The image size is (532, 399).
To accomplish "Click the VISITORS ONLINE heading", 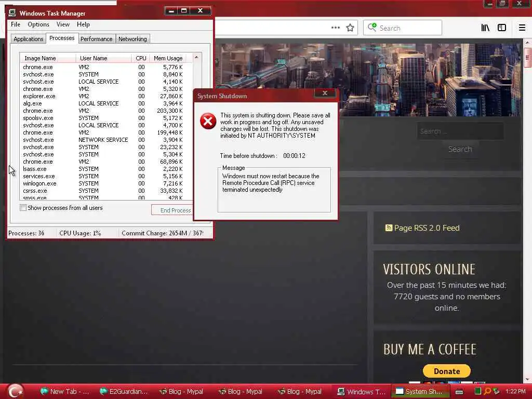I will 429,270.
